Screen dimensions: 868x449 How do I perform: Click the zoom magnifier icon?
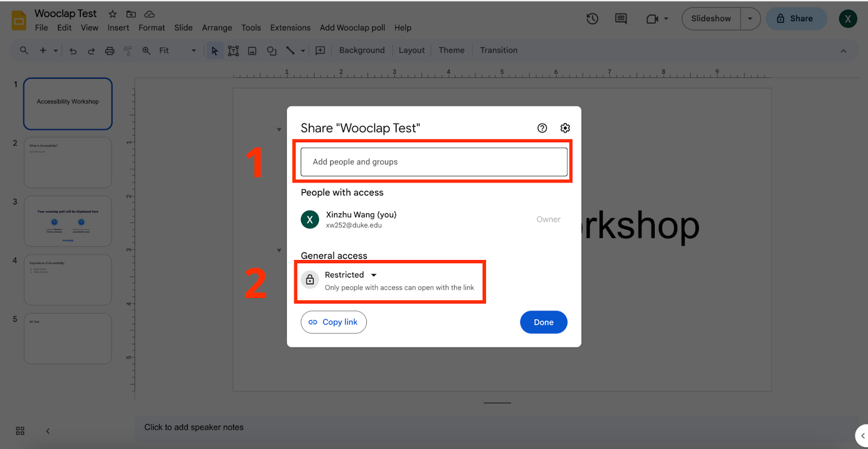[146, 50]
